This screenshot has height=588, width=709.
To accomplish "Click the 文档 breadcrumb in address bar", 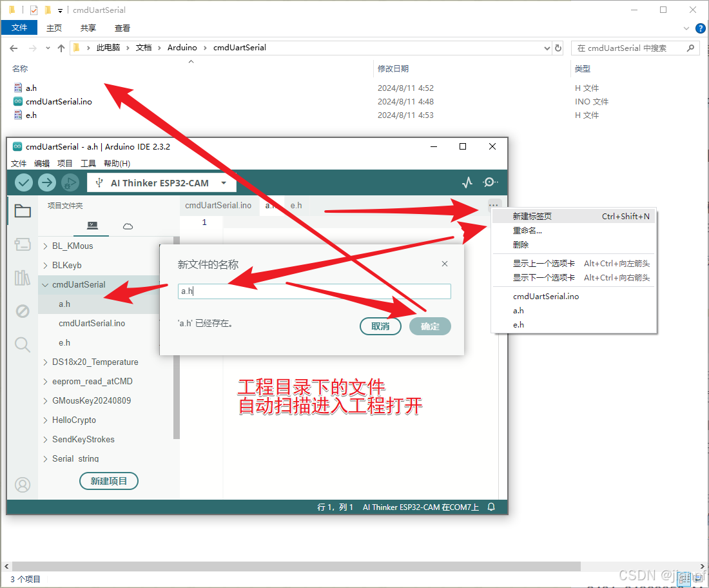I will [x=144, y=48].
